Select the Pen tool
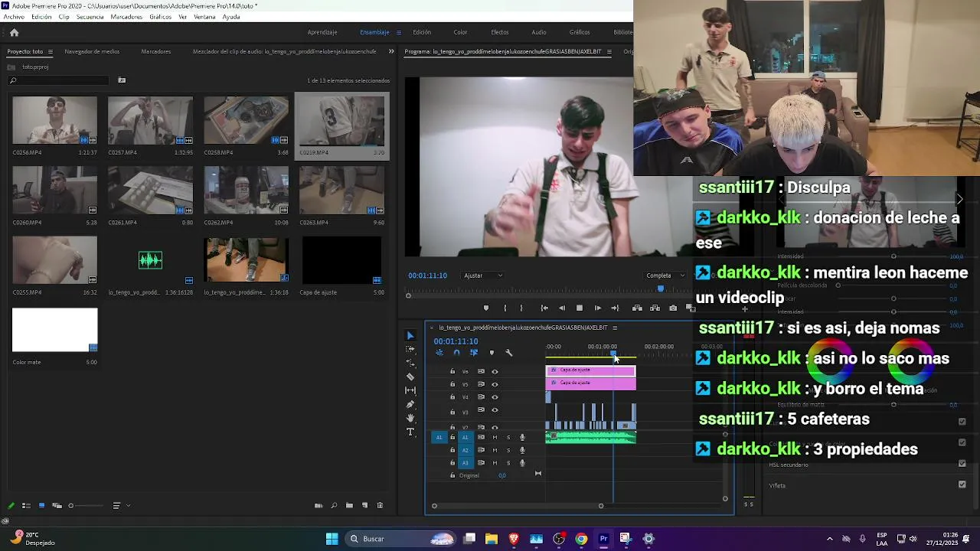The image size is (980, 551). click(x=410, y=404)
